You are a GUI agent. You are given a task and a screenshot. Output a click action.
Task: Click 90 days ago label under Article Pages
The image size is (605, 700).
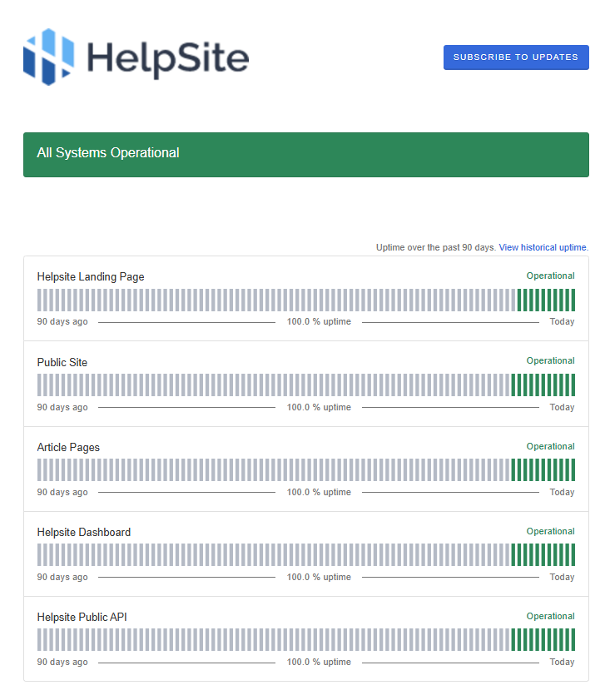coord(62,492)
